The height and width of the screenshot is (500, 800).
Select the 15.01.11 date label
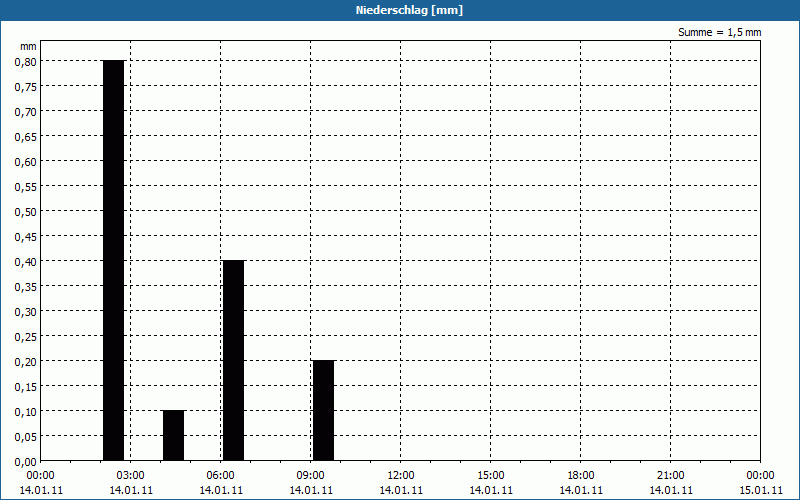click(x=760, y=490)
